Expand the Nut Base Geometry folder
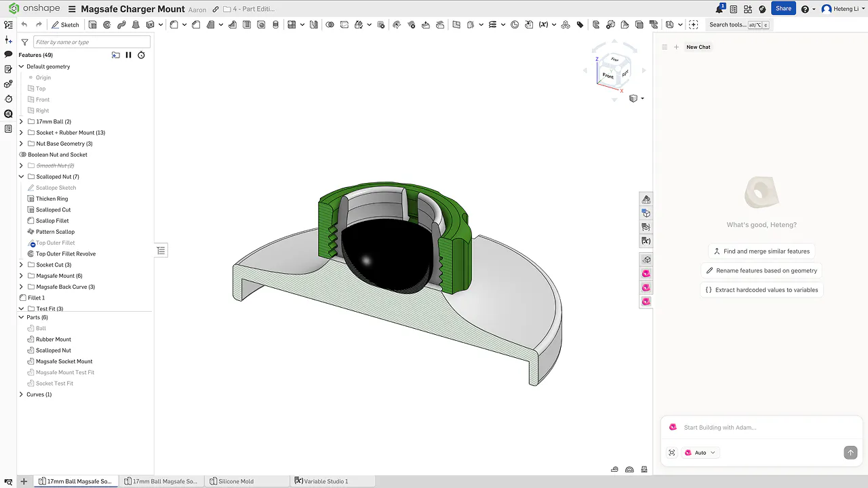Screen dimensions: 868x488 click(x=21, y=144)
